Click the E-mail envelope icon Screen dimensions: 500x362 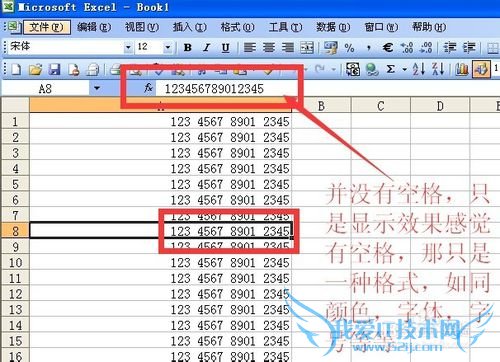coord(93,69)
